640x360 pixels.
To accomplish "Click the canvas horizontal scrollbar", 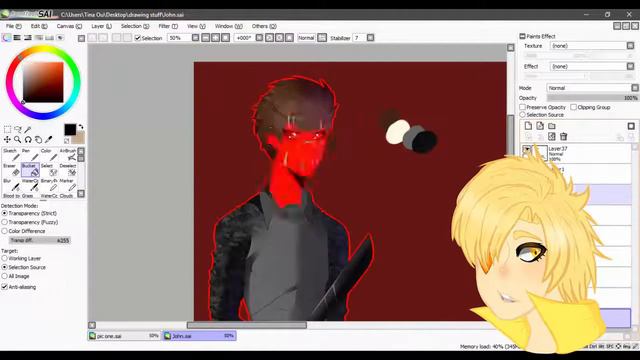I will 247,325.
